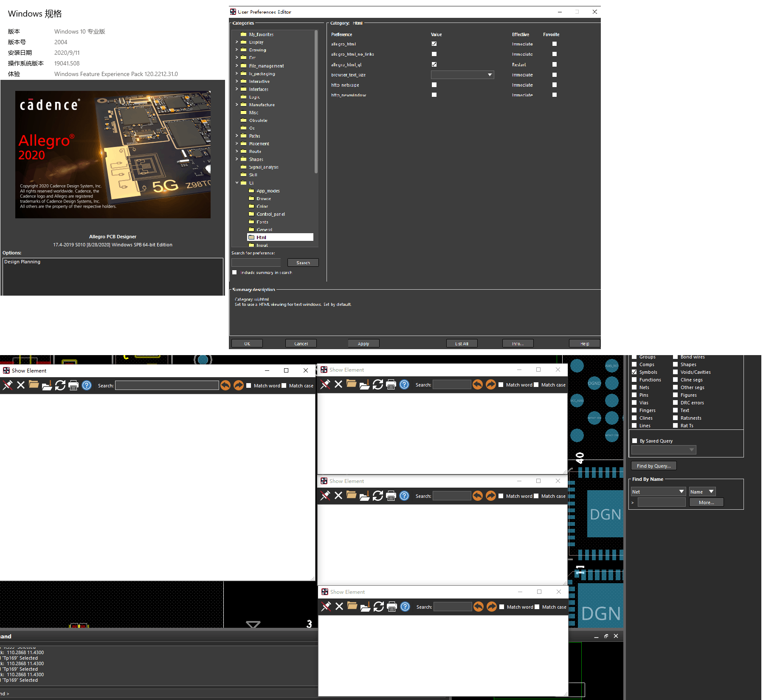Open the Name dropdown in Find By Name

click(702, 491)
